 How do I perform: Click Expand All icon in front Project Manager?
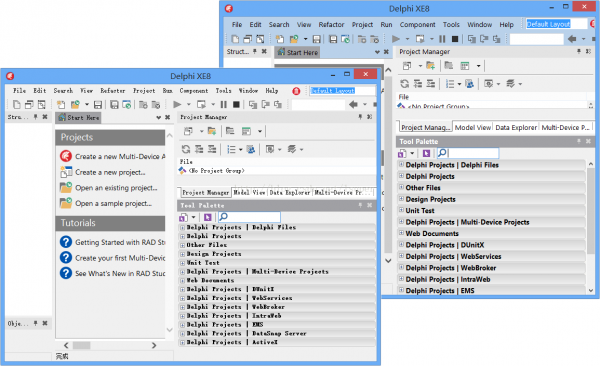point(199,149)
